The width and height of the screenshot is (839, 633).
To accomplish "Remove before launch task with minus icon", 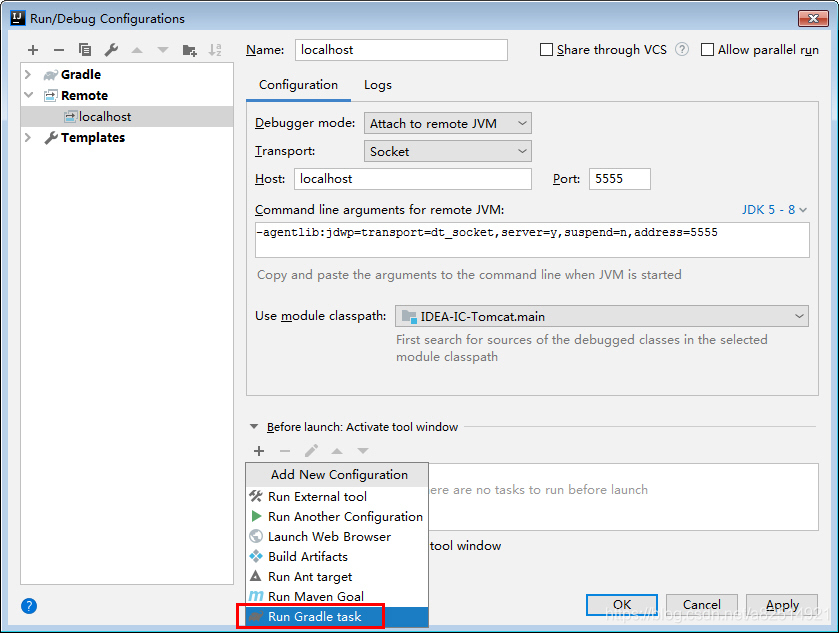I will click(285, 451).
